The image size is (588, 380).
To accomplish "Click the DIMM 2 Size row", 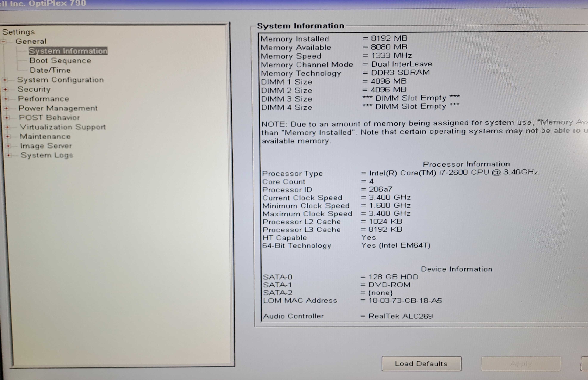I will pos(334,90).
